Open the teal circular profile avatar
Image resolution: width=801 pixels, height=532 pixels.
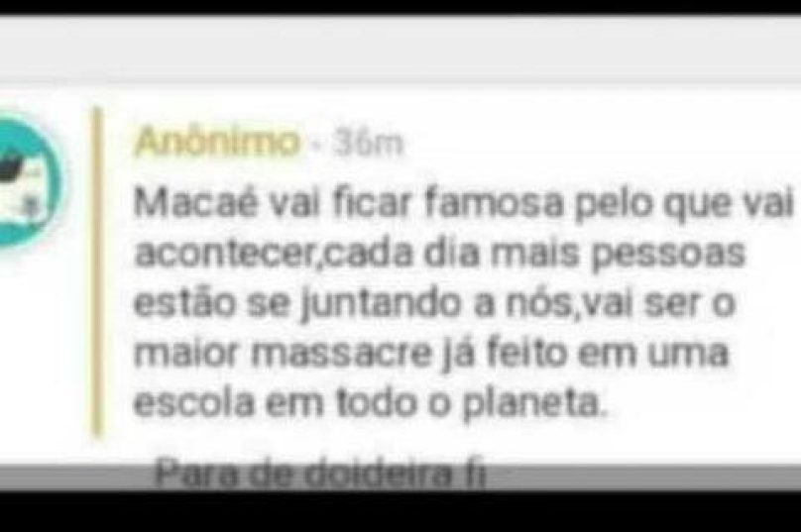pyautogui.click(x=30, y=182)
